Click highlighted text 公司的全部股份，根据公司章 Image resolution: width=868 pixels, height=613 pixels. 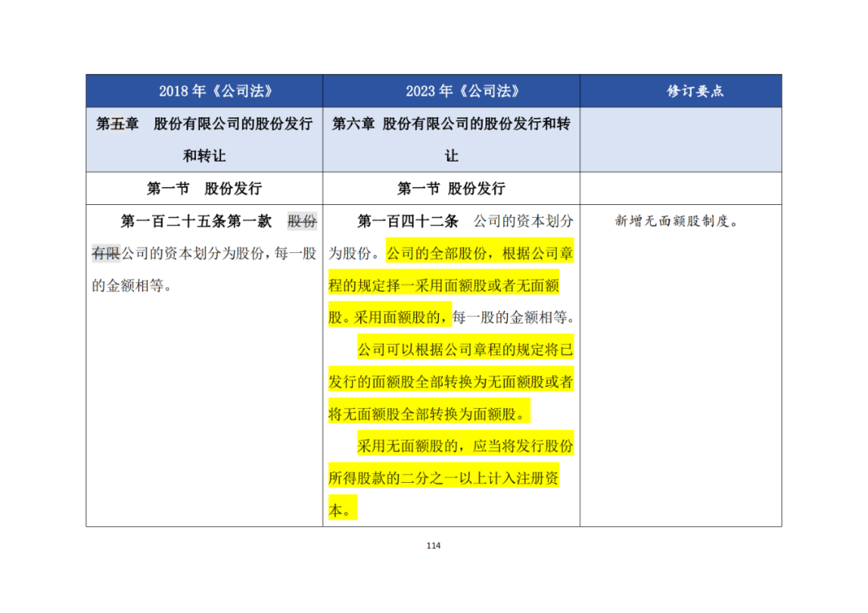click(x=480, y=253)
